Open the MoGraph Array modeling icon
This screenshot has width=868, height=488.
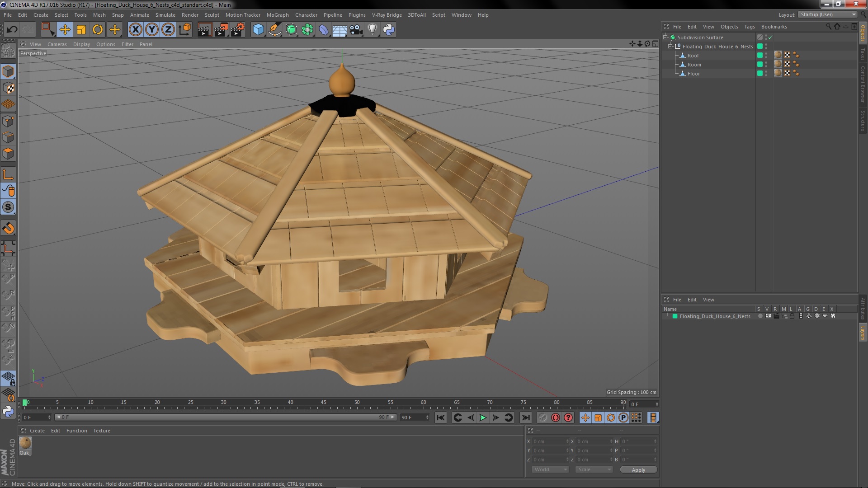click(x=307, y=30)
